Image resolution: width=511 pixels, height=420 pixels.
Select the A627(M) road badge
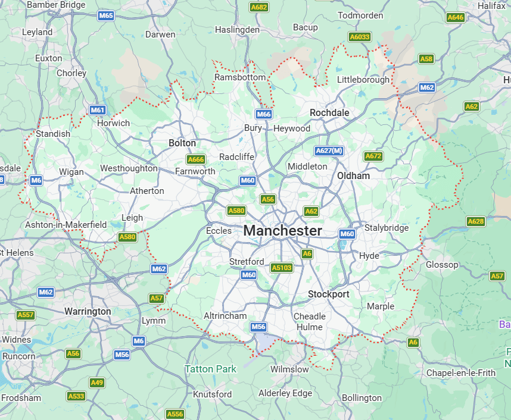click(x=329, y=151)
